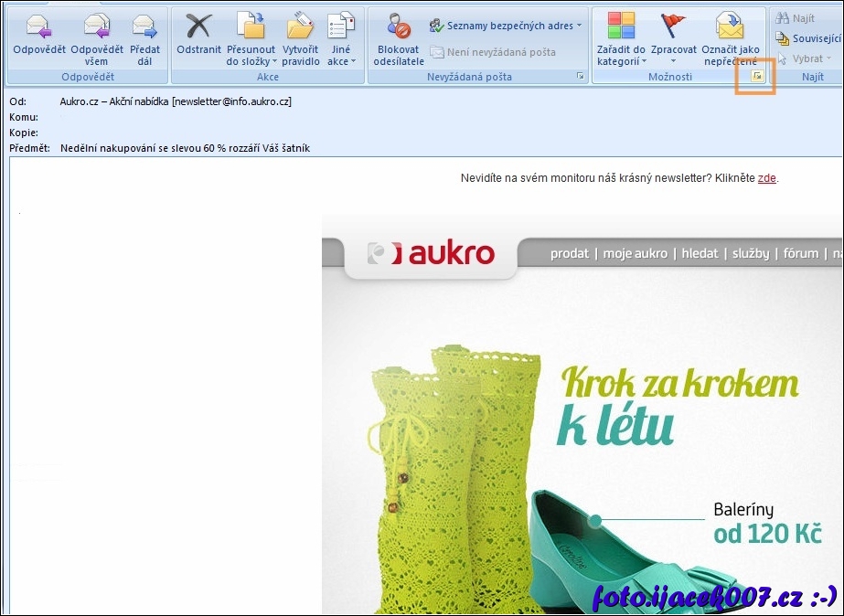Click the Odpovědět (Reply) icon

tap(39, 26)
